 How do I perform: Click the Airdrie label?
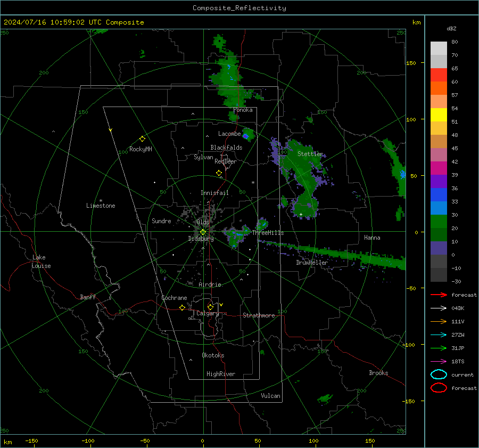[210, 284]
